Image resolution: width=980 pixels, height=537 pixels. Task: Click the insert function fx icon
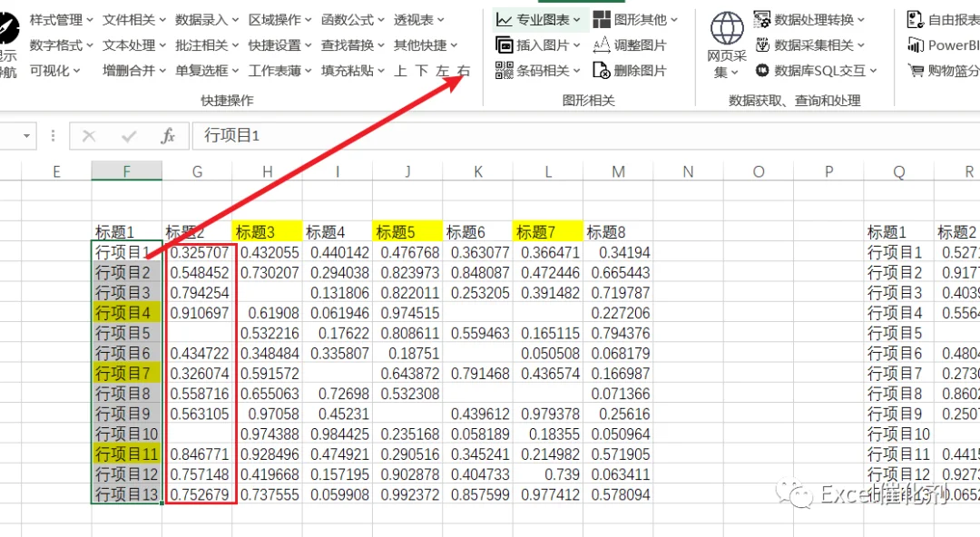[168, 136]
